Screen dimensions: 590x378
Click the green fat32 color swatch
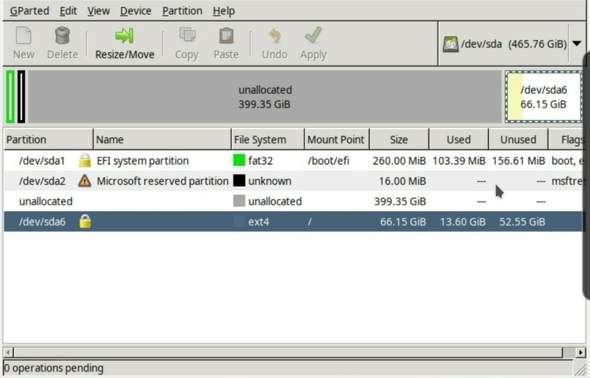tap(239, 161)
